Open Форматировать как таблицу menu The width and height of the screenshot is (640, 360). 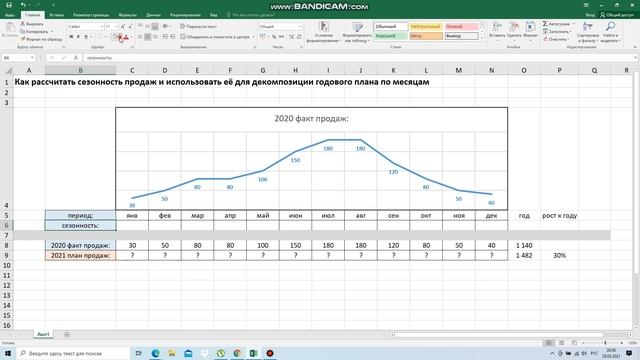pyautogui.click(x=357, y=32)
